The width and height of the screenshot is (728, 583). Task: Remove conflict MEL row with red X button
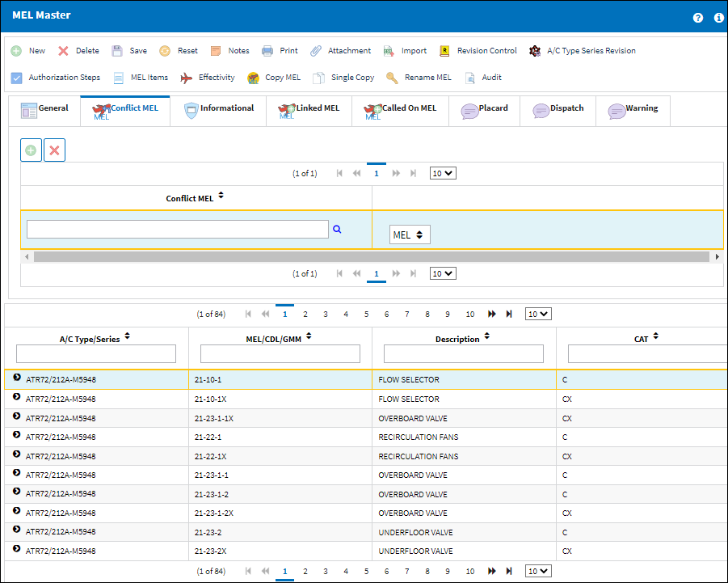[54, 150]
